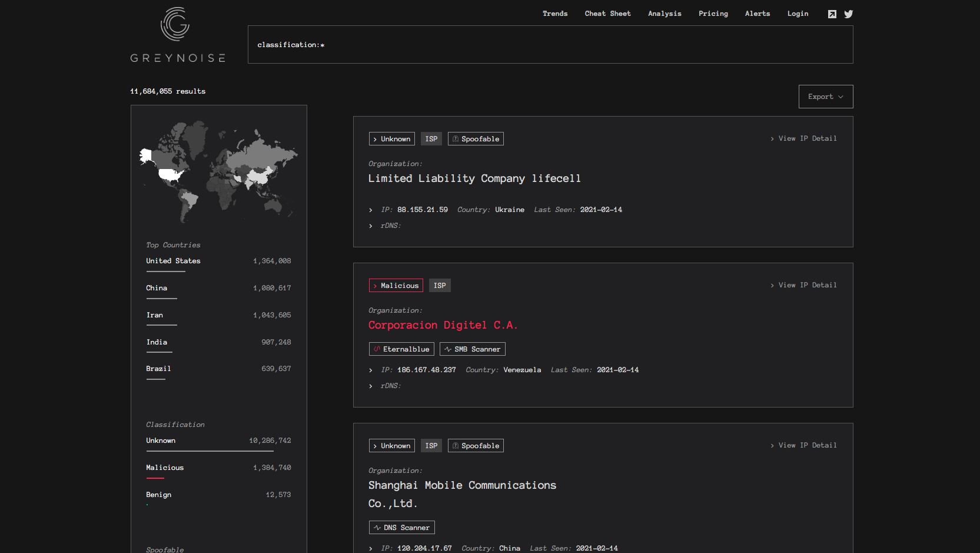Click the Eternalblue tag
The height and width of the screenshot is (553, 980).
401,349
